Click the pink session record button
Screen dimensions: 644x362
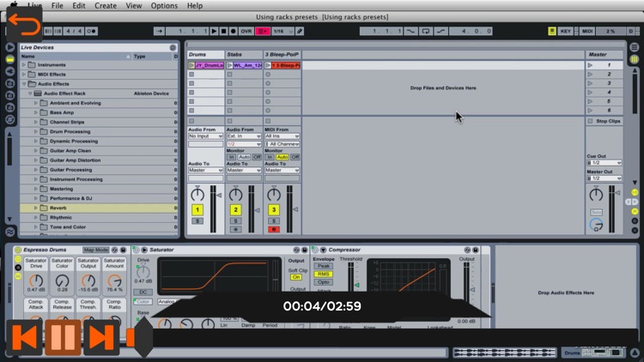coord(262,31)
